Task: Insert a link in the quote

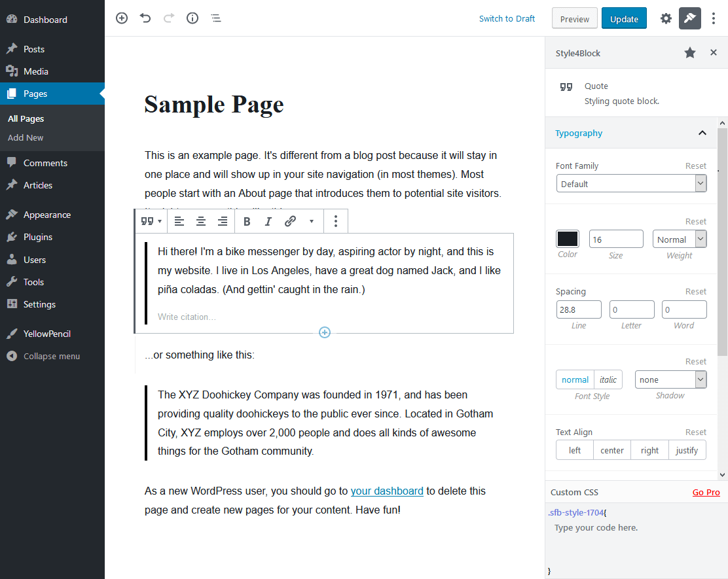Action: point(289,221)
